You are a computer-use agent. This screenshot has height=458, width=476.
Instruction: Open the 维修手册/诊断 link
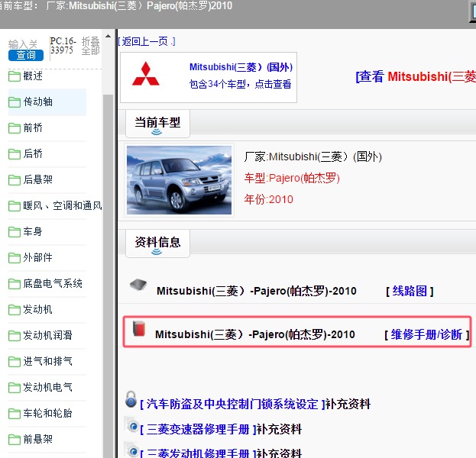click(x=426, y=334)
